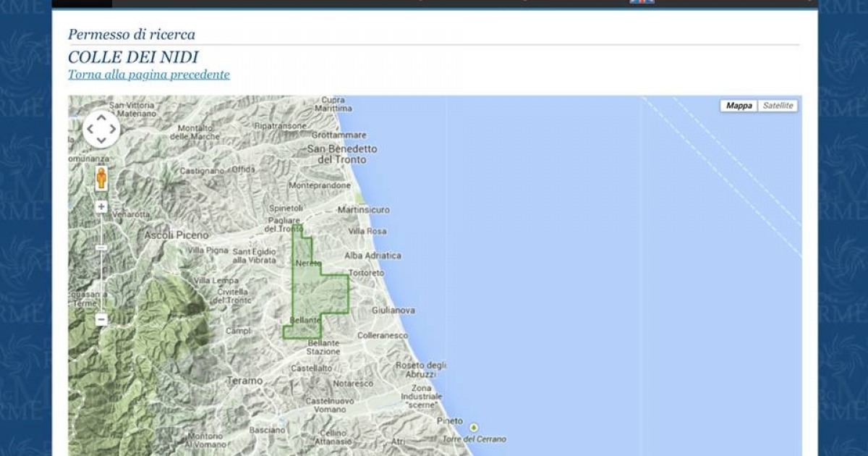Click the Teramo label on the map
The width and height of the screenshot is (868, 456).
click(x=244, y=381)
